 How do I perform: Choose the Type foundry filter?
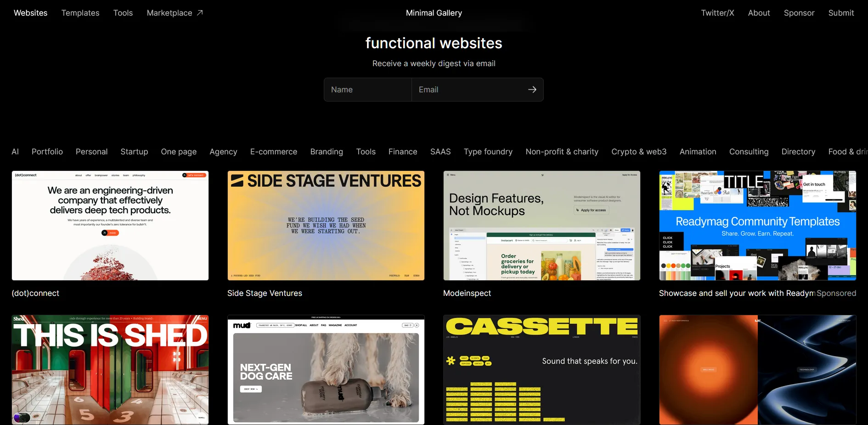pos(488,152)
